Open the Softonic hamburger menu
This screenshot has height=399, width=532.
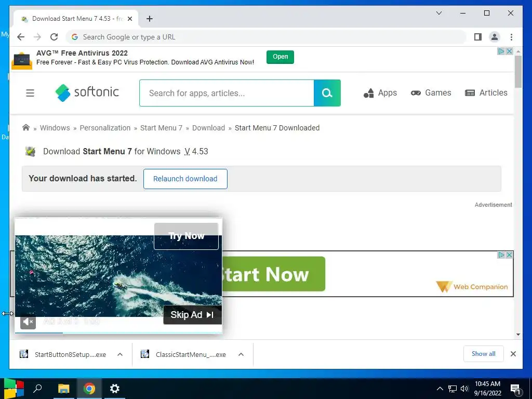coord(30,93)
